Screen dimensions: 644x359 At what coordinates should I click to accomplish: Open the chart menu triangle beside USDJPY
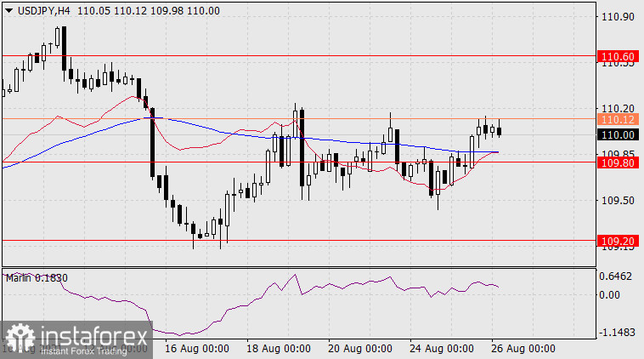click(8, 11)
